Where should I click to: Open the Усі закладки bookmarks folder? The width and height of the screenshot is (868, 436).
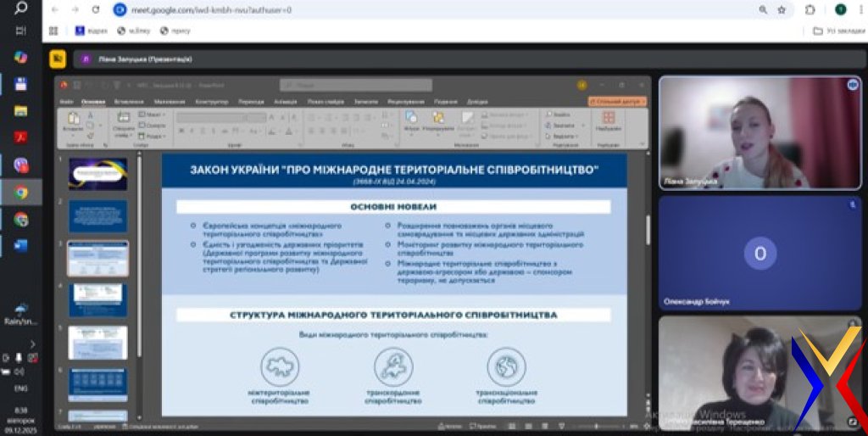tap(839, 31)
